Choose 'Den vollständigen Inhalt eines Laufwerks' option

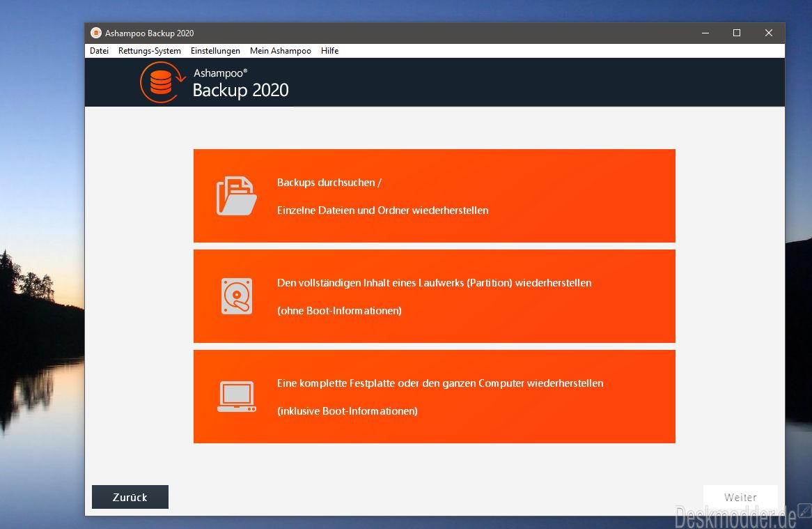435,296
